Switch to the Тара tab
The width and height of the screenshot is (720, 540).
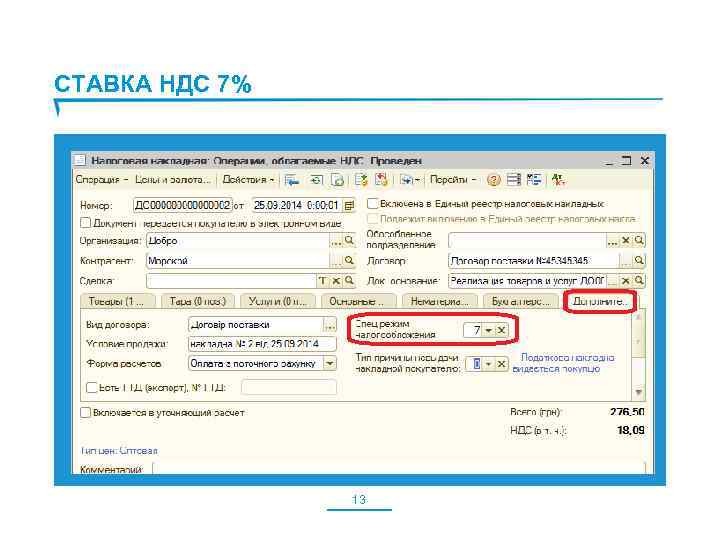point(198,301)
